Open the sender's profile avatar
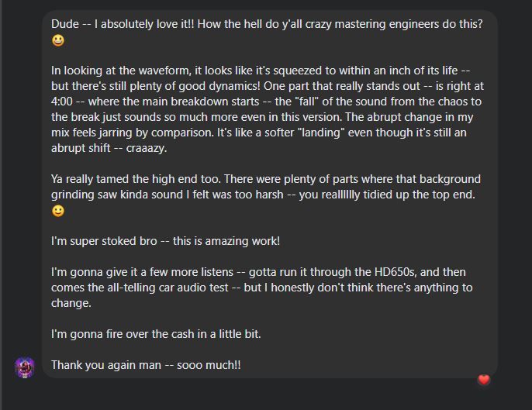532x410 pixels. 25,367
